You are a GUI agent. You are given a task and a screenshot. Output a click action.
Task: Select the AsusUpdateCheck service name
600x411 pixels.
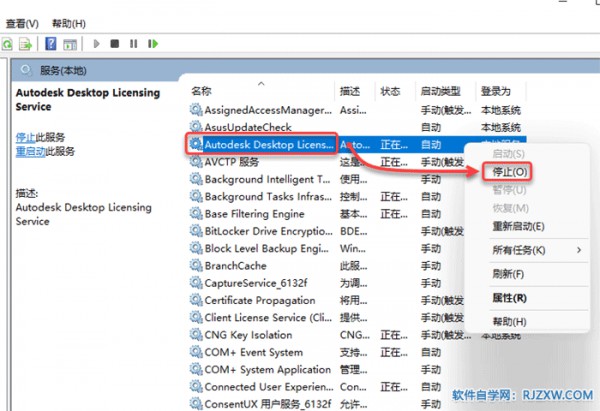tap(248, 127)
